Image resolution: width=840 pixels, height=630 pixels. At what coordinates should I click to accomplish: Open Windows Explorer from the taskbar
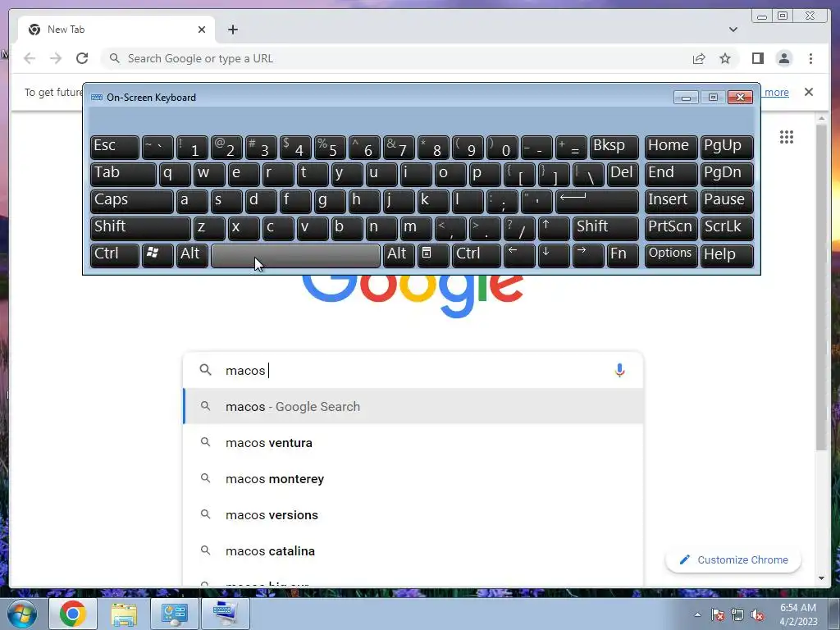click(x=124, y=614)
